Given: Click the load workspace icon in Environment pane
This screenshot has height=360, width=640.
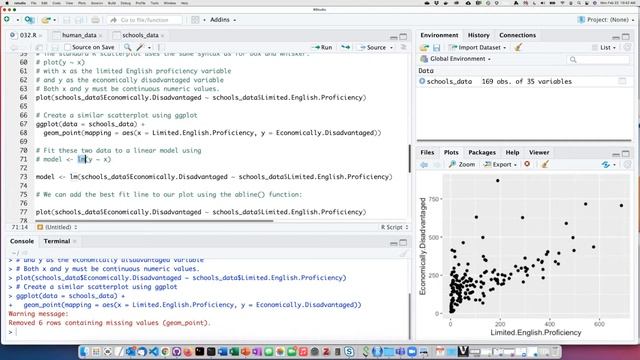Looking at the screenshot, I should (424, 47).
